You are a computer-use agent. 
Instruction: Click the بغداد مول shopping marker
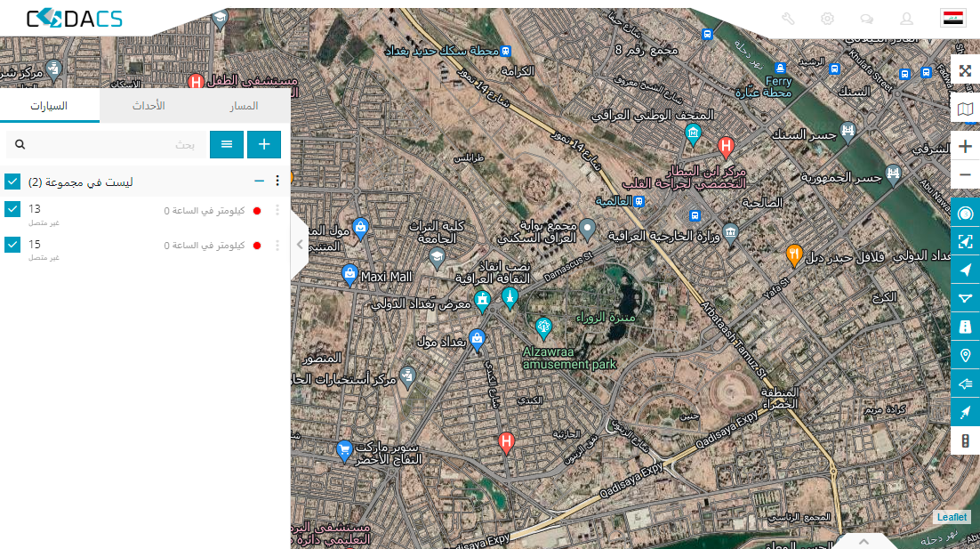pyautogui.click(x=477, y=340)
